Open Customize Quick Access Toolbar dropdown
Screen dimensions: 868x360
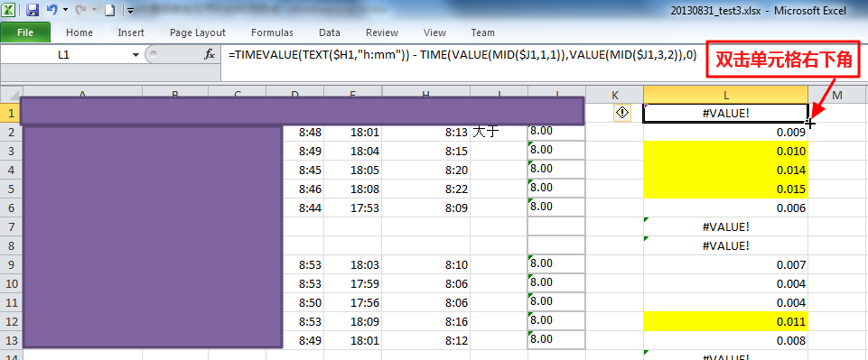(x=130, y=10)
